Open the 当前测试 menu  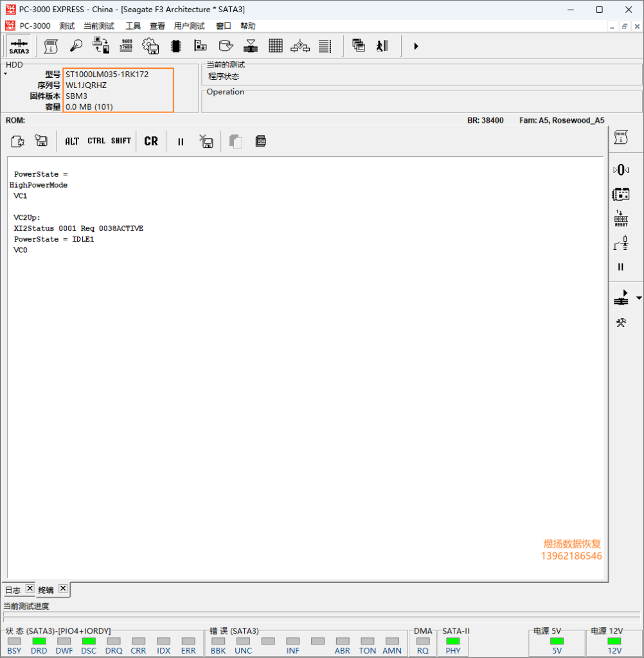coord(99,26)
